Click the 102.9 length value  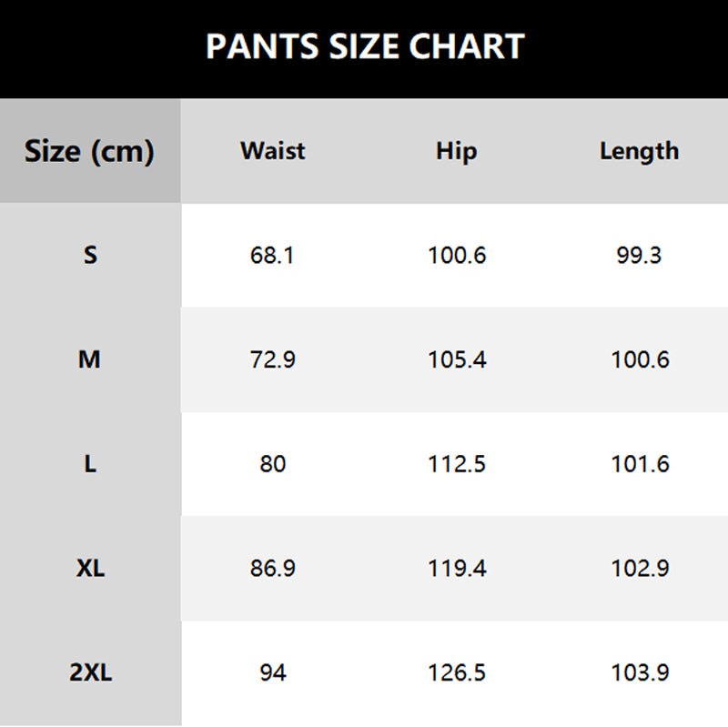[x=640, y=569]
